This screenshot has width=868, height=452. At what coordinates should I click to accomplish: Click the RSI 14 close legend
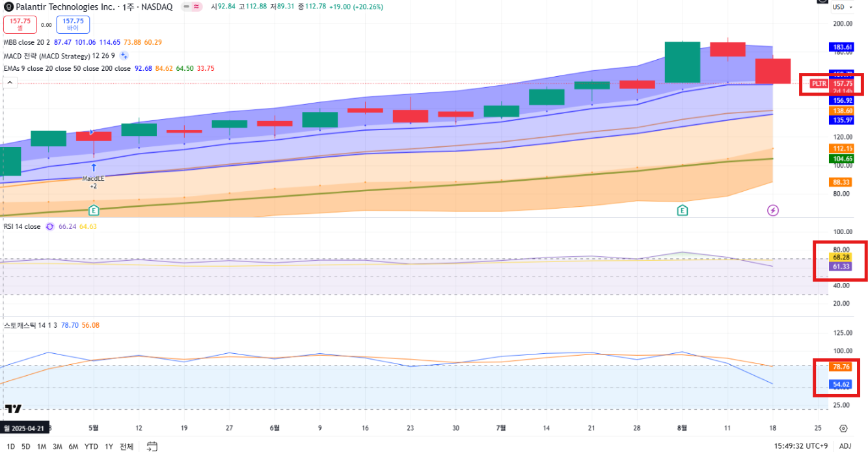22,226
